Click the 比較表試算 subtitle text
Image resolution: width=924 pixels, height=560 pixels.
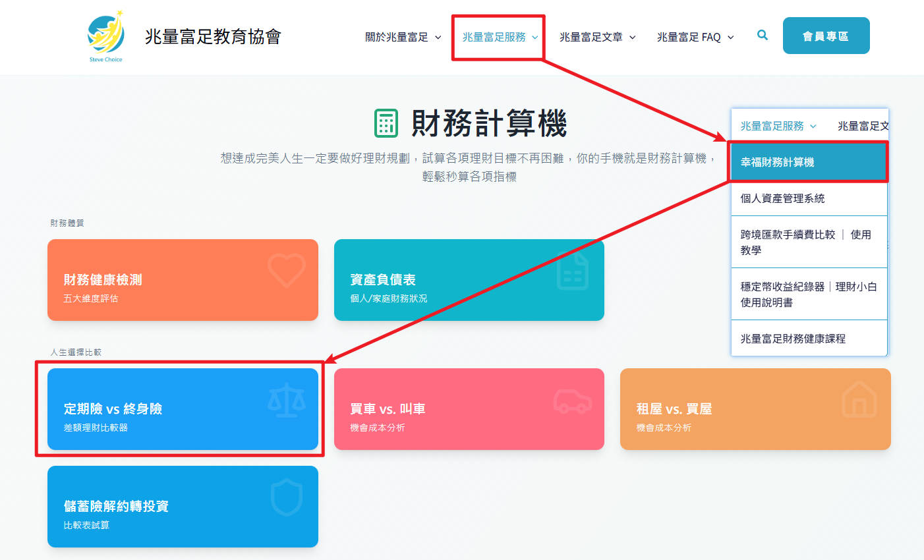(x=86, y=525)
